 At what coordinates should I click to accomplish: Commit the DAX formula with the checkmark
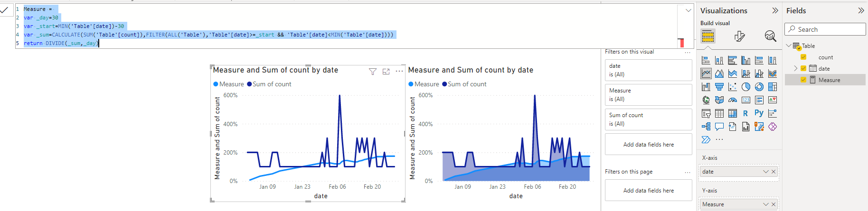point(4,9)
